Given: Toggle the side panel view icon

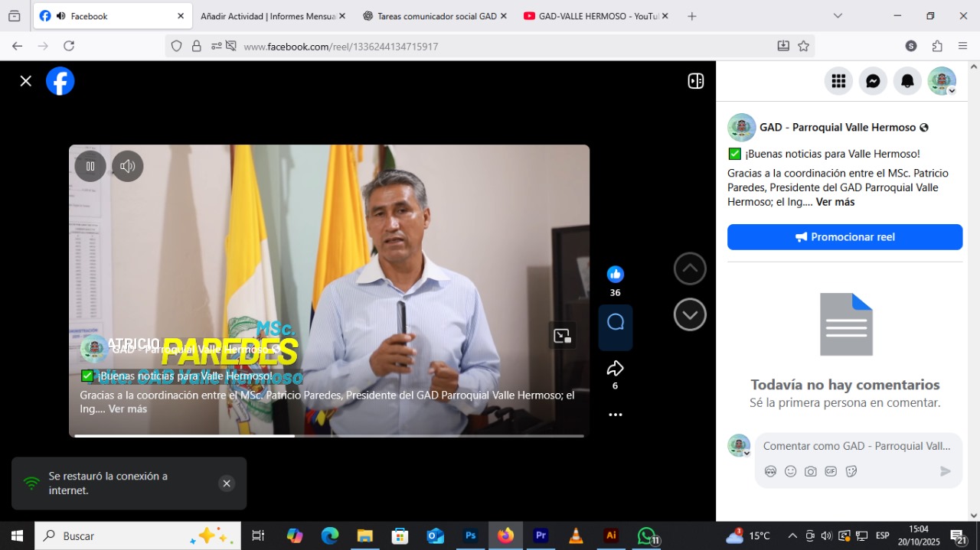Looking at the screenshot, I should click(695, 81).
